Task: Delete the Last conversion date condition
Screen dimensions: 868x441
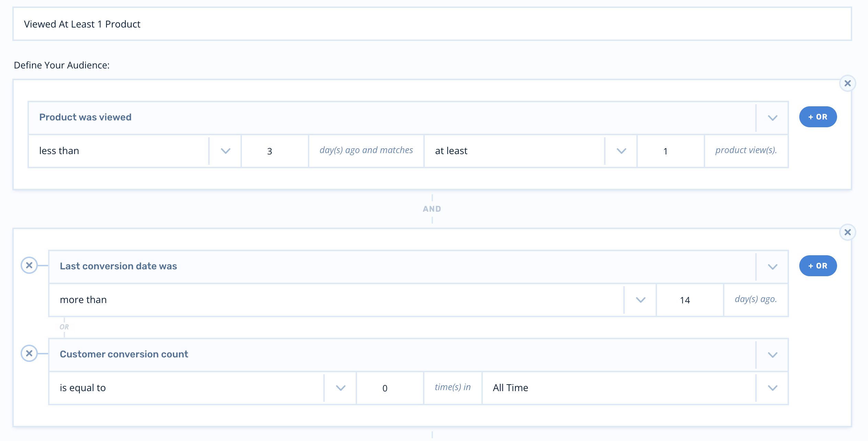Action: pos(29,265)
